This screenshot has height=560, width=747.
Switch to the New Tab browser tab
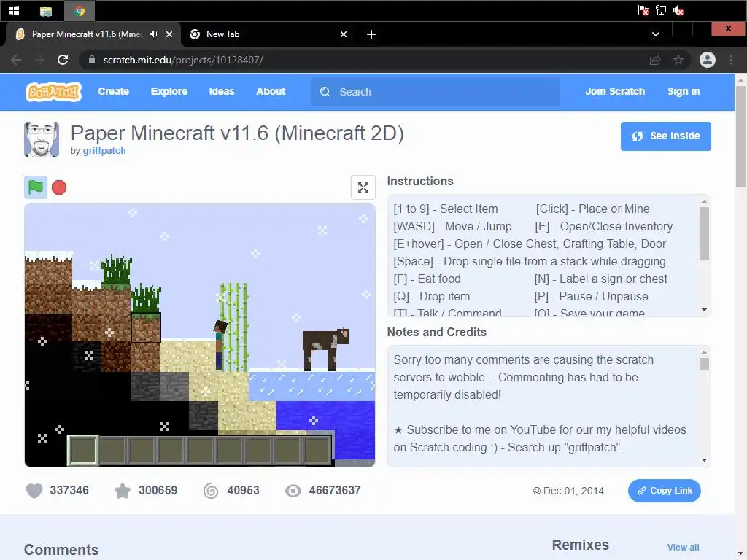click(267, 34)
